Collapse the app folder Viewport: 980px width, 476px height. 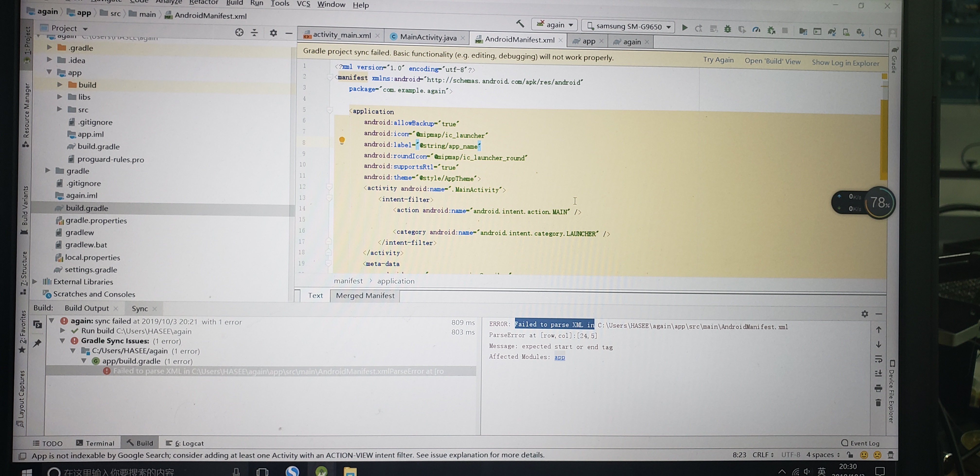tap(49, 71)
